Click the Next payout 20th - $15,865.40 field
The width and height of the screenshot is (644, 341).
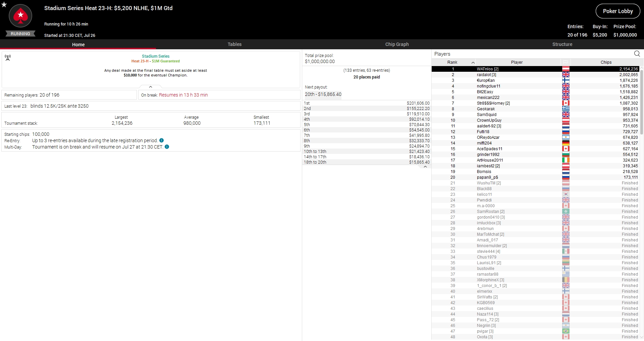(323, 94)
